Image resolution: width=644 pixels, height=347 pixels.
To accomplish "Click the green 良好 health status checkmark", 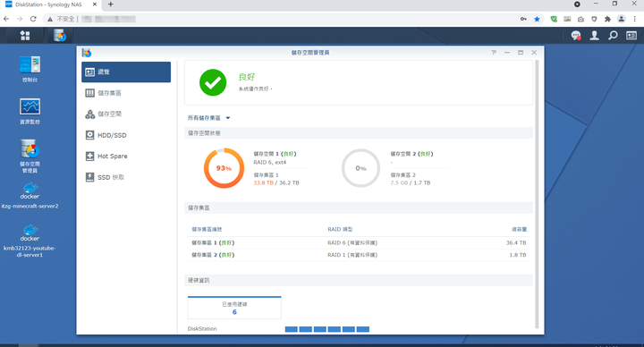I will 213,82.
